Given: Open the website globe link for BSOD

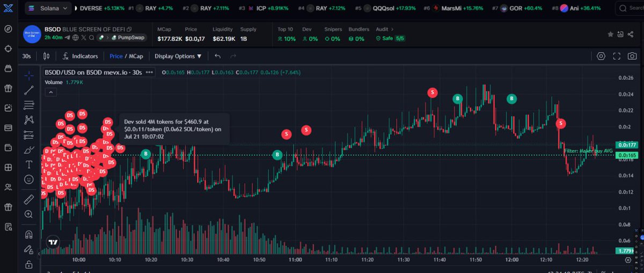Looking at the screenshot, I should 76,38.
